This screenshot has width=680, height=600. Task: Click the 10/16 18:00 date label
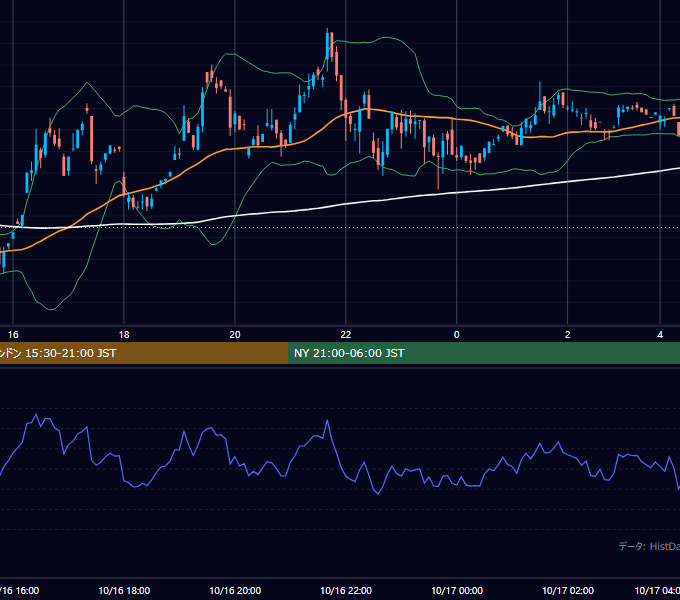click(124, 590)
